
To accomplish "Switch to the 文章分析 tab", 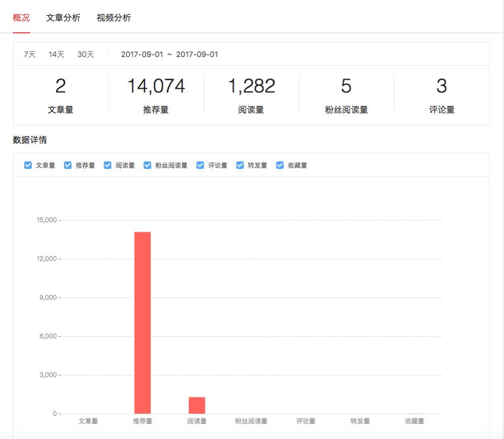I will pyautogui.click(x=63, y=18).
